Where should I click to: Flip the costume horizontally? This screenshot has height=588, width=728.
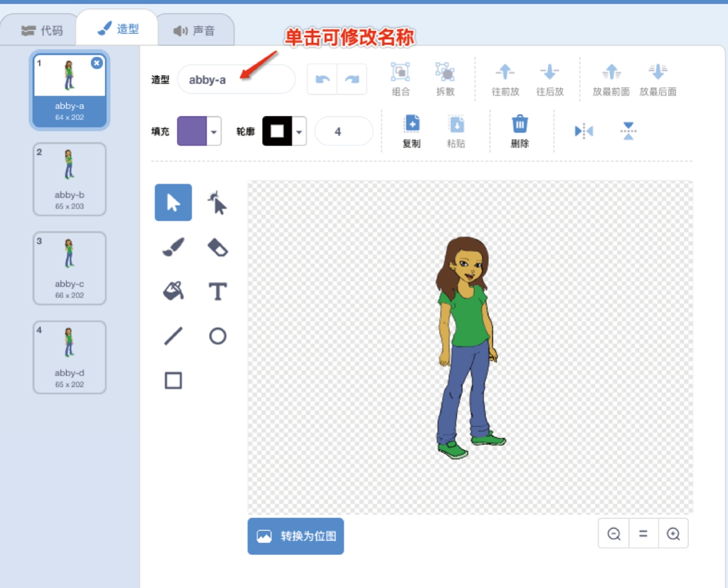click(583, 131)
